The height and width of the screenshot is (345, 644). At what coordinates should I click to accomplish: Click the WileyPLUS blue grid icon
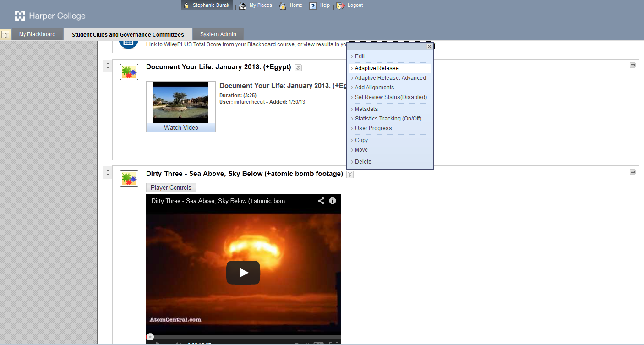coord(128,44)
